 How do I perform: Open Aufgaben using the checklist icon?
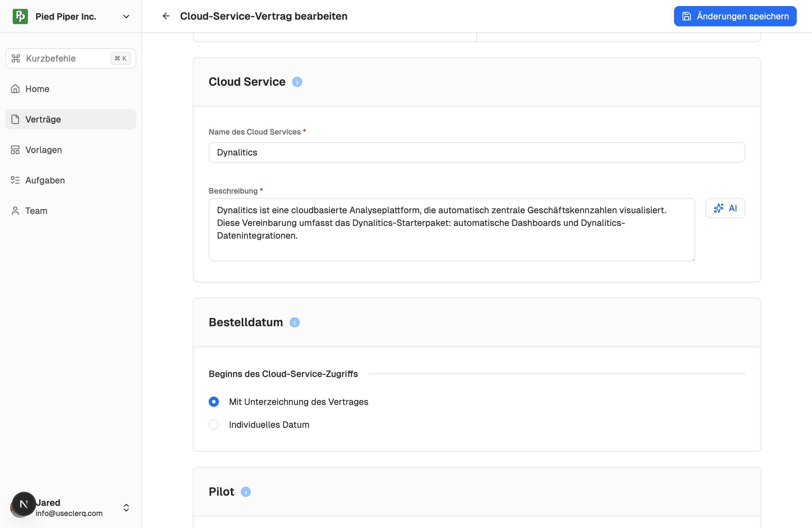coord(15,180)
